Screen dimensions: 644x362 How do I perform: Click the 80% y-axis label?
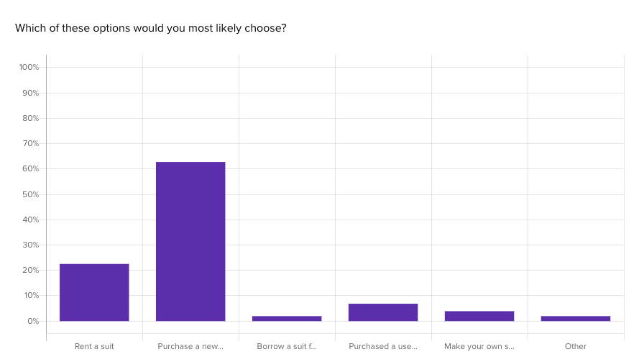[x=30, y=118]
